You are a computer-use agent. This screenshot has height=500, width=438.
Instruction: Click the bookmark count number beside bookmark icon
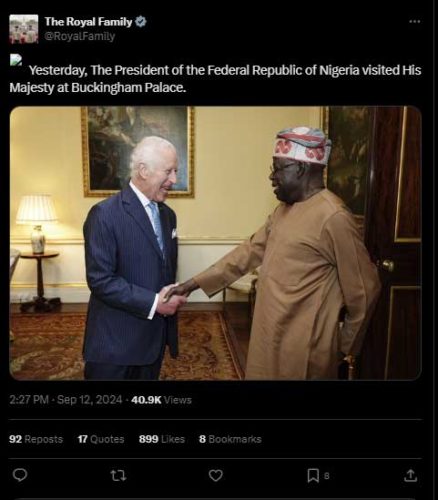click(327, 476)
